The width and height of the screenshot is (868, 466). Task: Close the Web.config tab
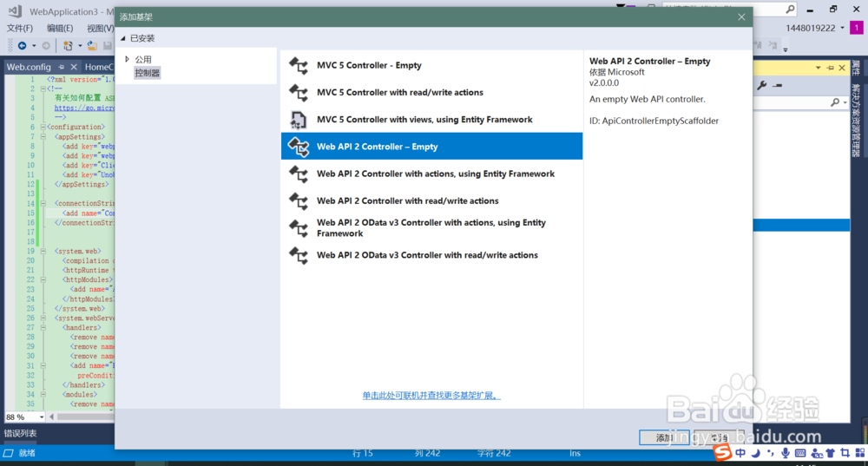[74, 67]
